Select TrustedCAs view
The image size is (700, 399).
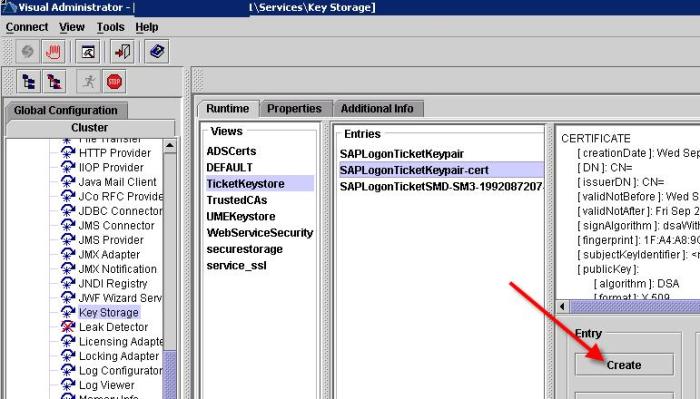tap(237, 200)
